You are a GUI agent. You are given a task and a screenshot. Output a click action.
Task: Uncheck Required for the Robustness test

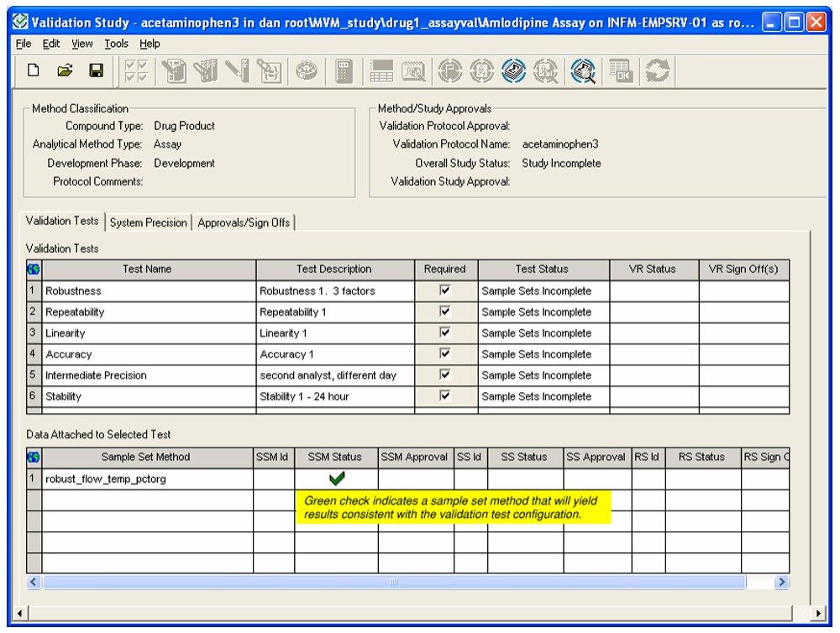tap(445, 290)
